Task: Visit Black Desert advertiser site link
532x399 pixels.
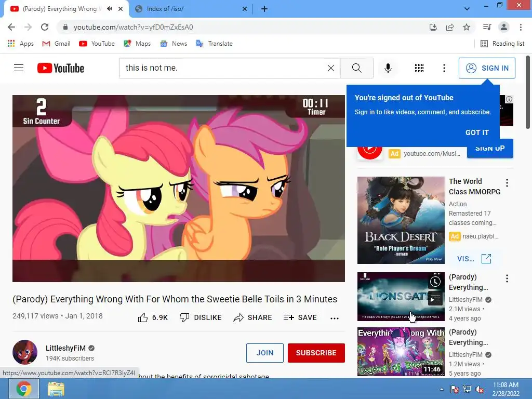Action: pyautogui.click(x=474, y=259)
